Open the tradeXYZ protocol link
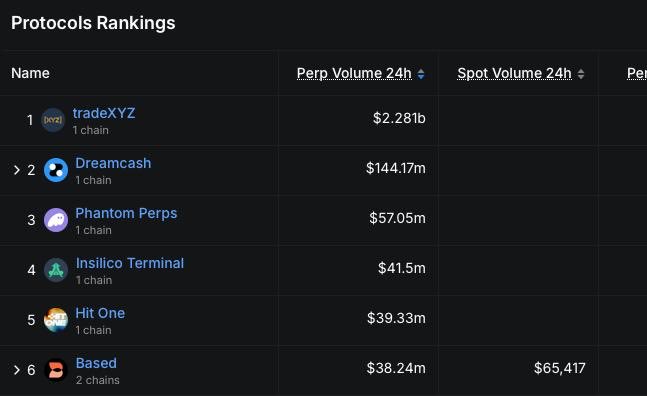This screenshot has width=647, height=396. pos(104,113)
